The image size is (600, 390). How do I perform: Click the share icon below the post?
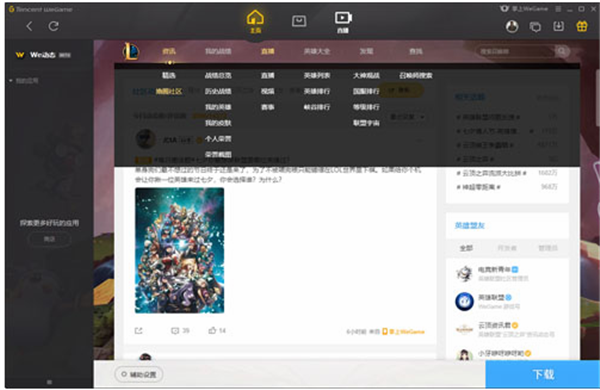[139, 331]
